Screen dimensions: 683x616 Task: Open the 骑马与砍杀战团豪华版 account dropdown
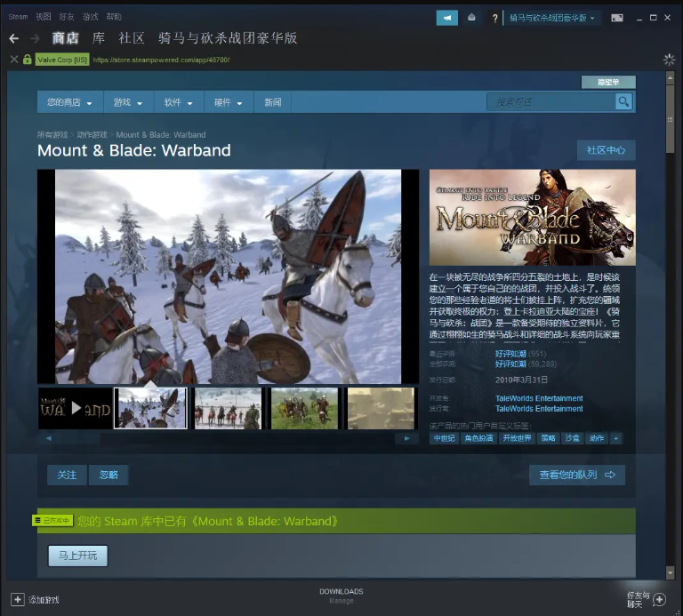554,18
